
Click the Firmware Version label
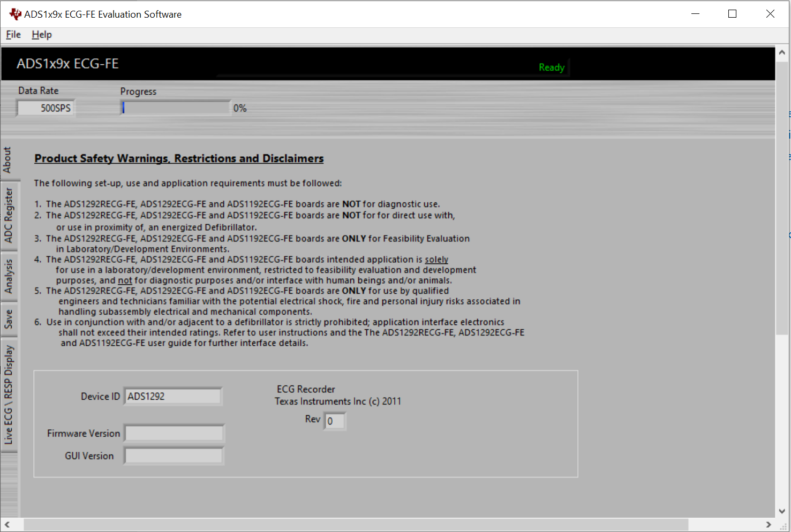click(84, 434)
